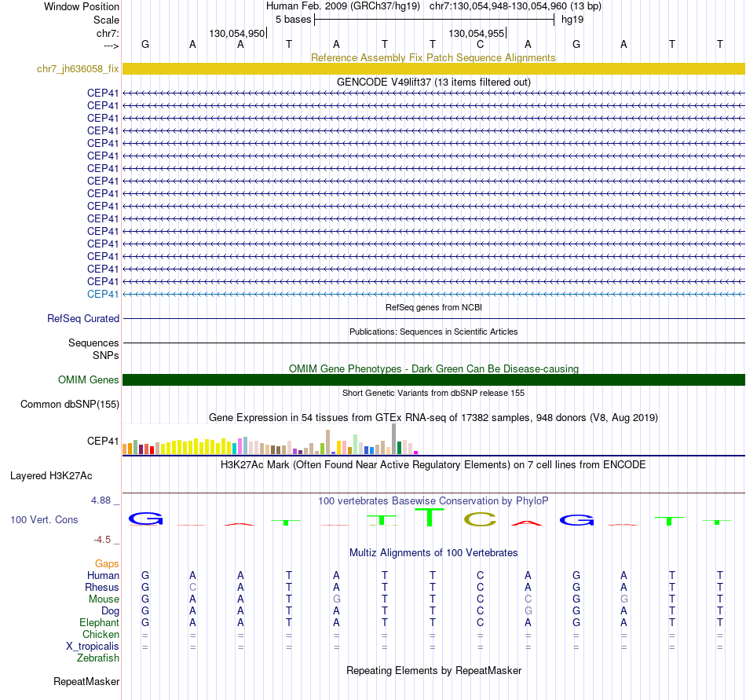Image resolution: width=746 pixels, height=700 pixels.
Task: Click the Rhesus mismatched C base
Action: pyautogui.click(x=192, y=587)
